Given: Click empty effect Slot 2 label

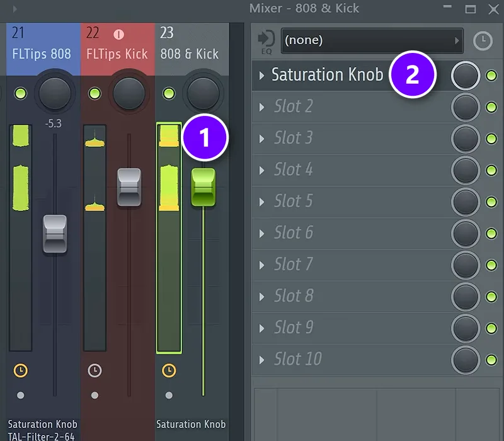Looking at the screenshot, I should pos(293,106).
